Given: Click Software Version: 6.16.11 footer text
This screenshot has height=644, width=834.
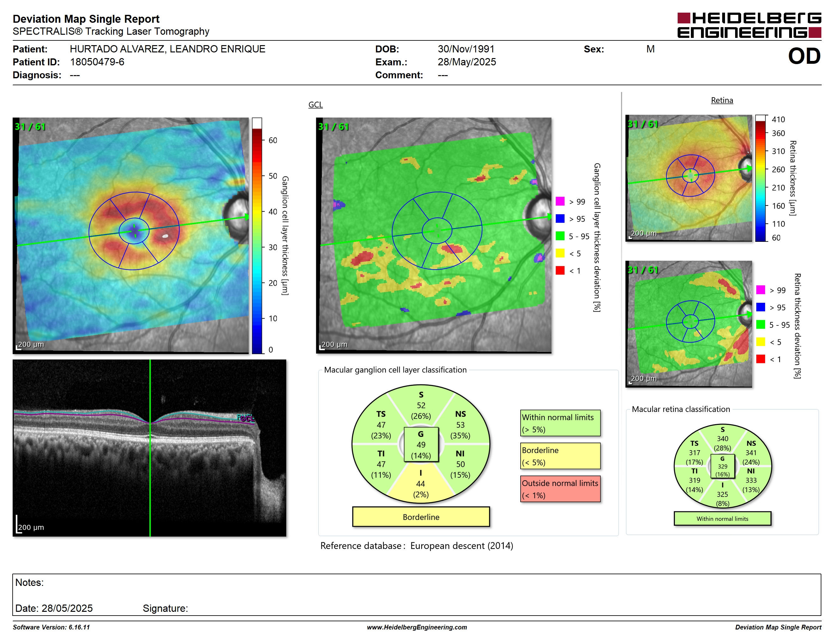Looking at the screenshot, I should (x=51, y=627).
